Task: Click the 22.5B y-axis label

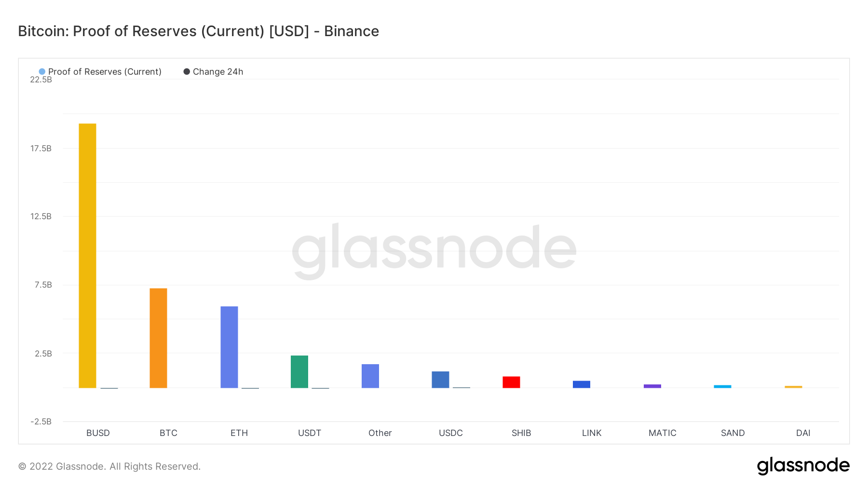Action: tap(41, 79)
